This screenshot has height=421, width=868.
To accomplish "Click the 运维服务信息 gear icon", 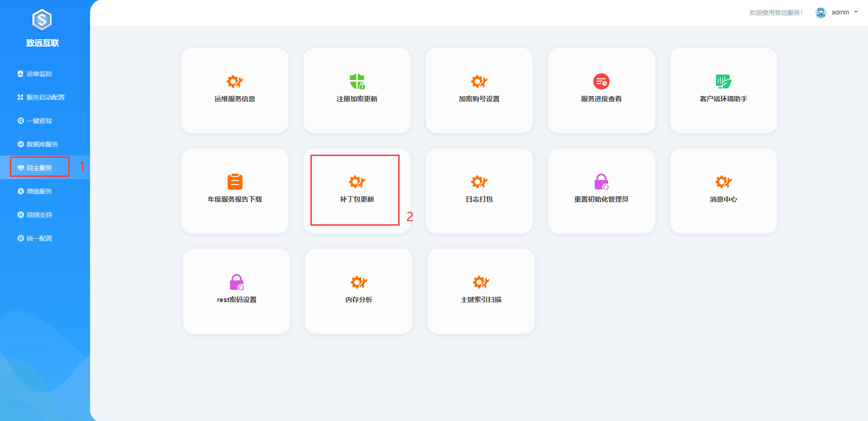I will click(235, 81).
